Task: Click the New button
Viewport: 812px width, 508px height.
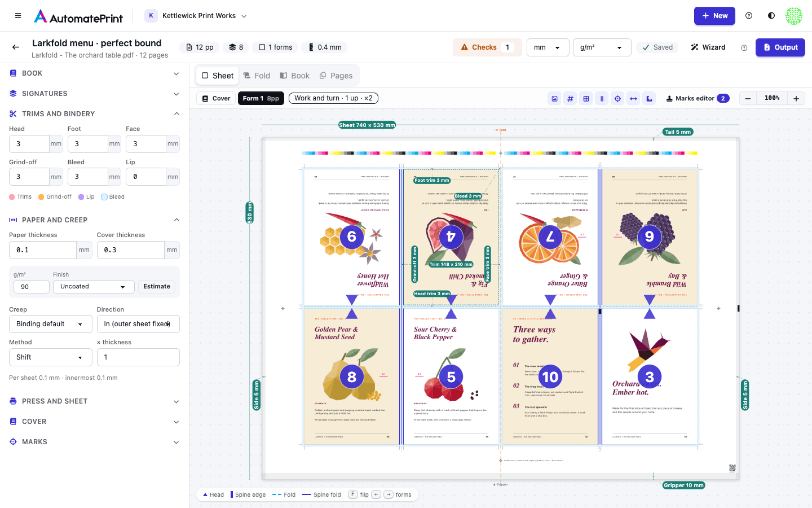Action: pyautogui.click(x=714, y=16)
